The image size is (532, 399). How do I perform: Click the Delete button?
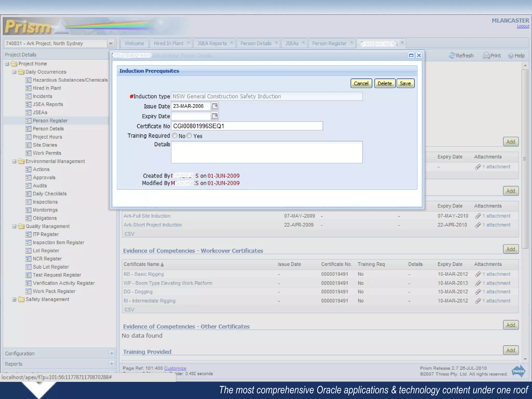click(385, 83)
